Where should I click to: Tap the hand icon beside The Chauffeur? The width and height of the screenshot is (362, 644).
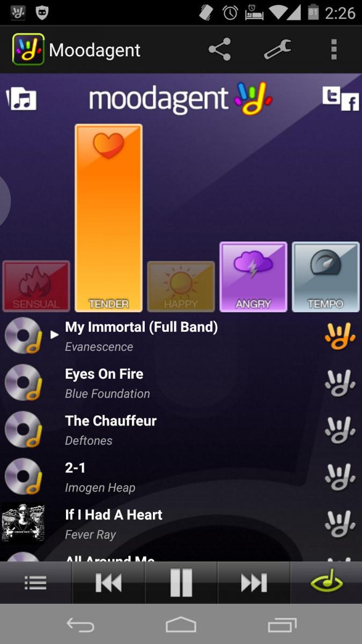pyautogui.click(x=340, y=430)
